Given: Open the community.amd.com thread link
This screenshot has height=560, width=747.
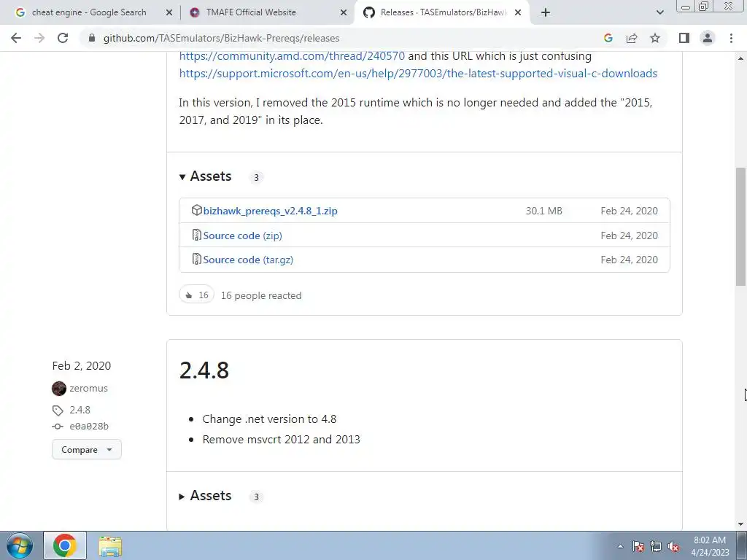Looking at the screenshot, I should click(x=292, y=55).
